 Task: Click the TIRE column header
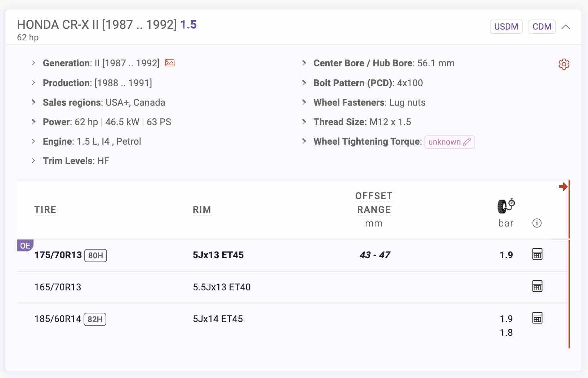[45, 210]
